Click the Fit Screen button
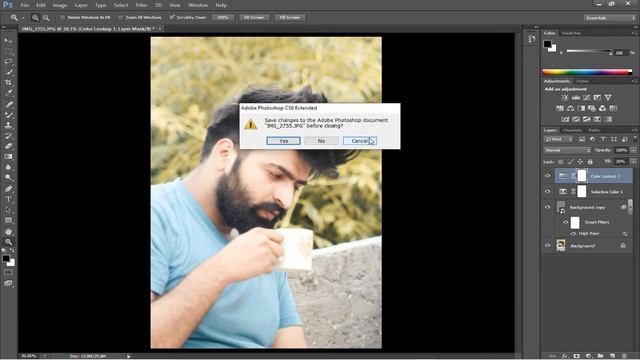640x360 pixels. [x=254, y=18]
